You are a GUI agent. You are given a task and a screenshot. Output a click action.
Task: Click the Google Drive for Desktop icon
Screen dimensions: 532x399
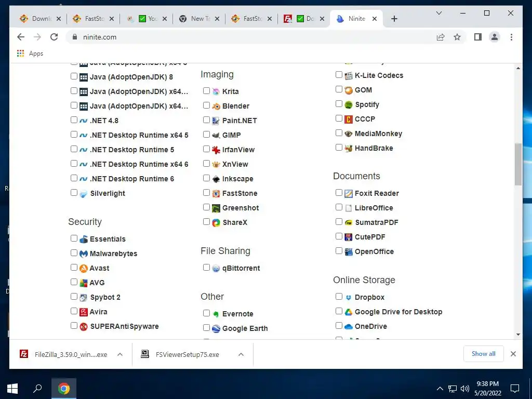pos(349,312)
